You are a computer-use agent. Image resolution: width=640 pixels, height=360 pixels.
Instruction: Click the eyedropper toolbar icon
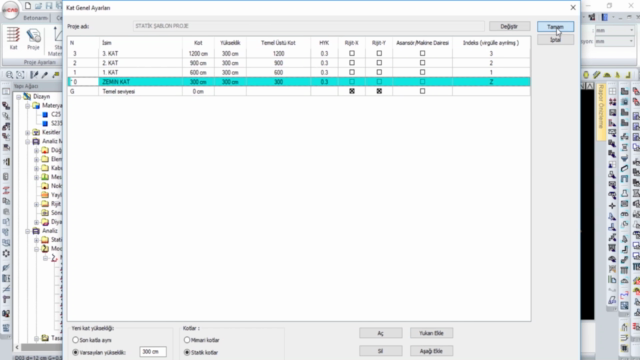pyautogui.click(x=44, y=75)
